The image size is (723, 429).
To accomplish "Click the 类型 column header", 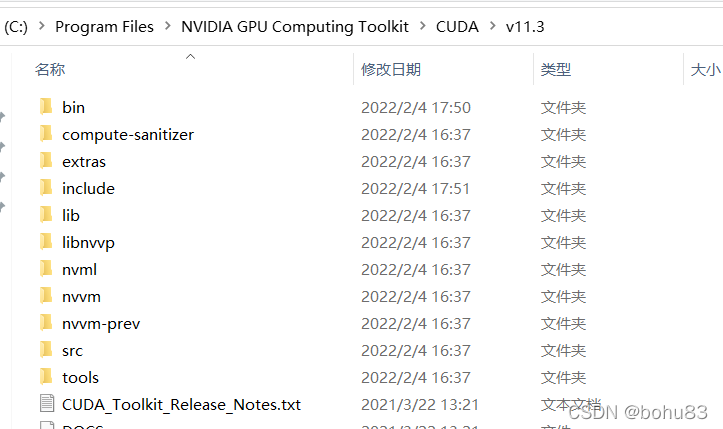I will 556,69.
